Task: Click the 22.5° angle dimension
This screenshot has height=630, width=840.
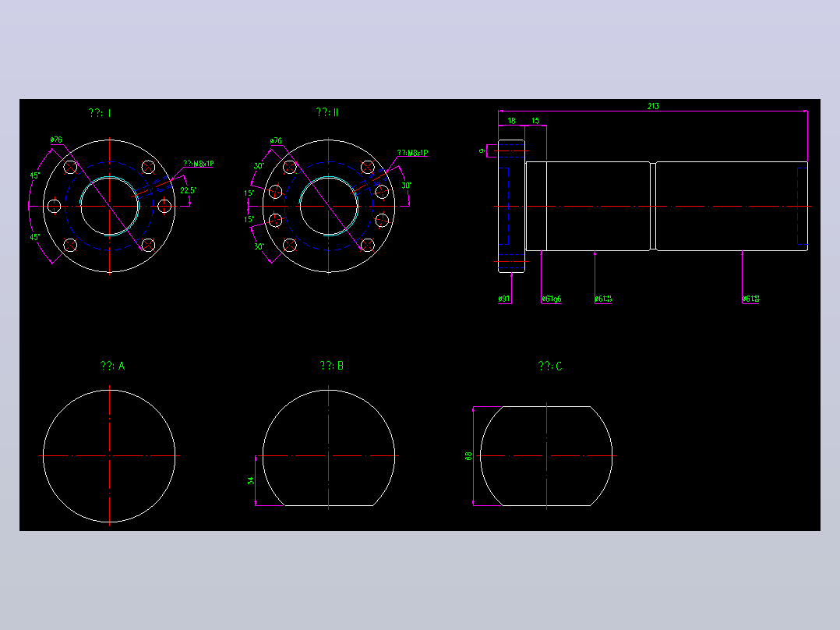Action: (188, 190)
